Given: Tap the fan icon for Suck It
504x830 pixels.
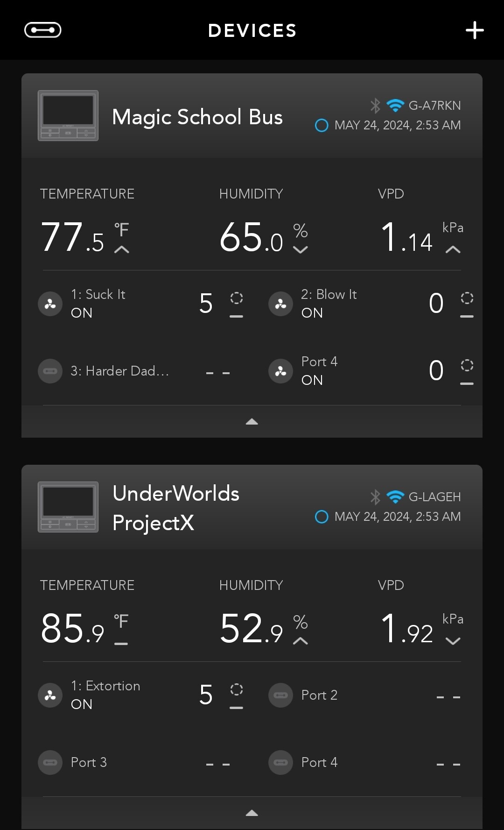Looking at the screenshot, I should (x=50, y=304).
